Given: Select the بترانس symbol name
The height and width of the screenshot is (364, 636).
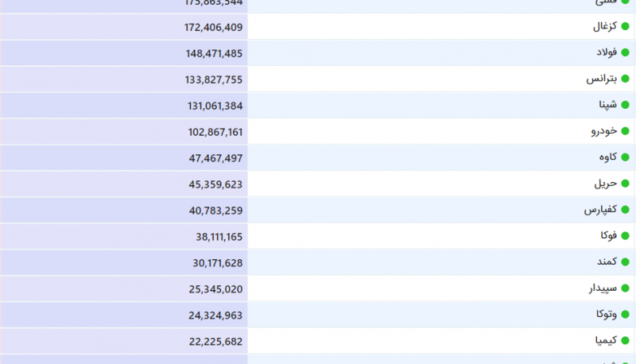Looking at the screenshot, I should point(602,78).
